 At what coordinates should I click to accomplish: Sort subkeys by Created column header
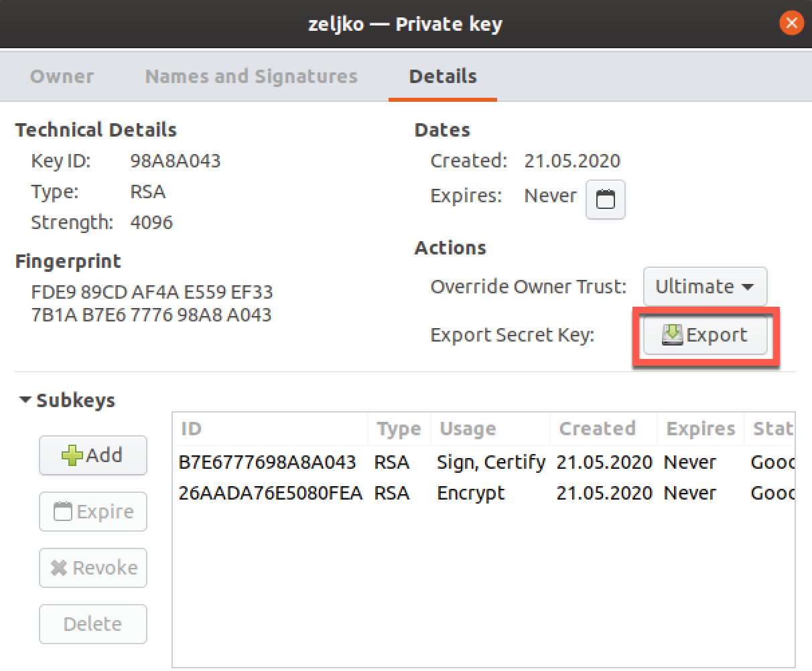pos(604,429)
